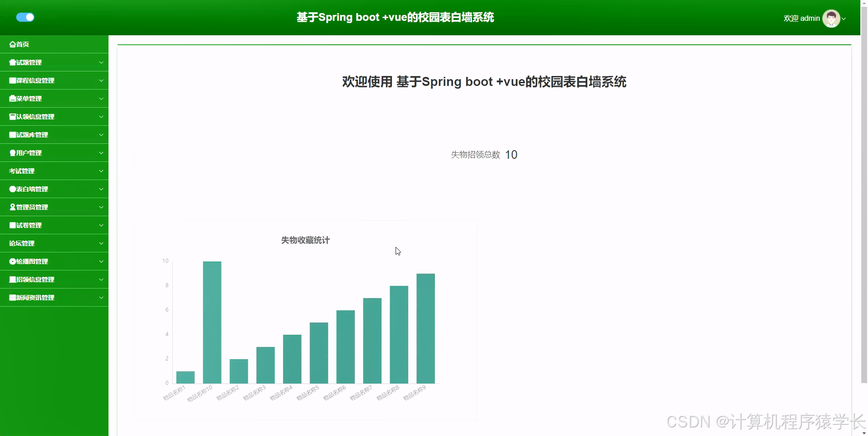Open the dropdown arrow beside admin avatar
Viewport: 868px width, 436px height.
coord(844,19)
